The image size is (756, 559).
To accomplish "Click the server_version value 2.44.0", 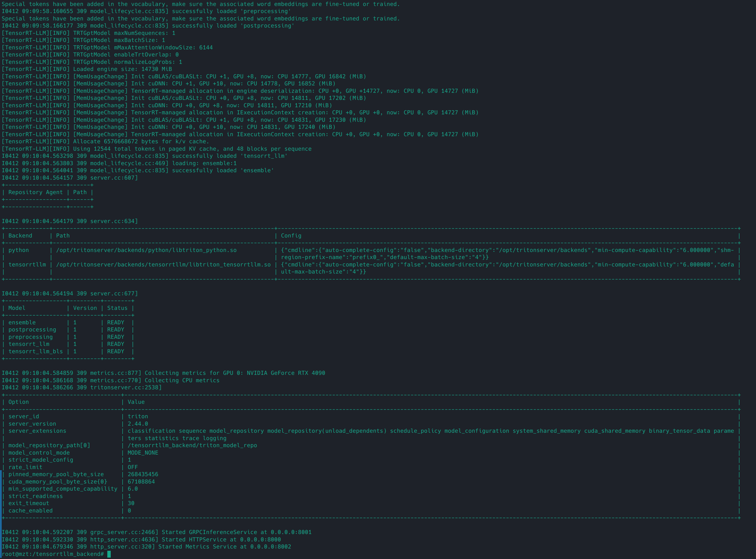I will click(138, 424).
